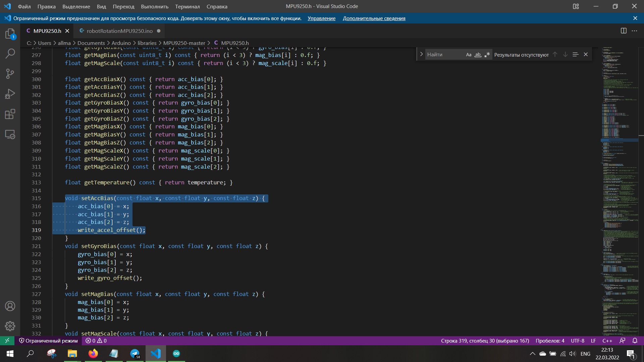Viewport: 644px width, 362px height.
Task: Open the editor More Actions ellipsis menu
Action: (634, 31)
